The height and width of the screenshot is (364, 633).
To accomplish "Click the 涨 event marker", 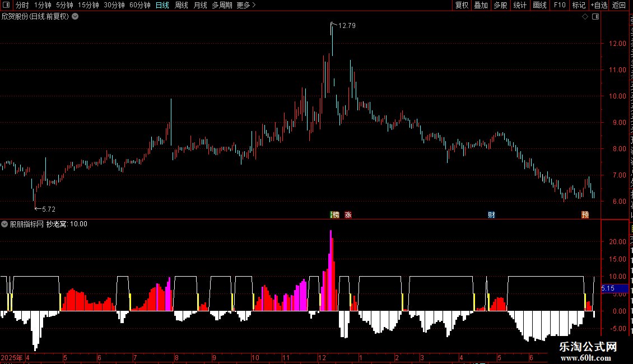I will [x=348, y=214].
